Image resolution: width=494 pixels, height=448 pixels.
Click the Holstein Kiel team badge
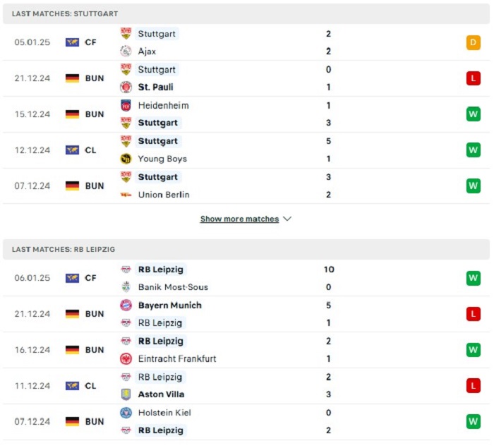(x=126, y=413)
